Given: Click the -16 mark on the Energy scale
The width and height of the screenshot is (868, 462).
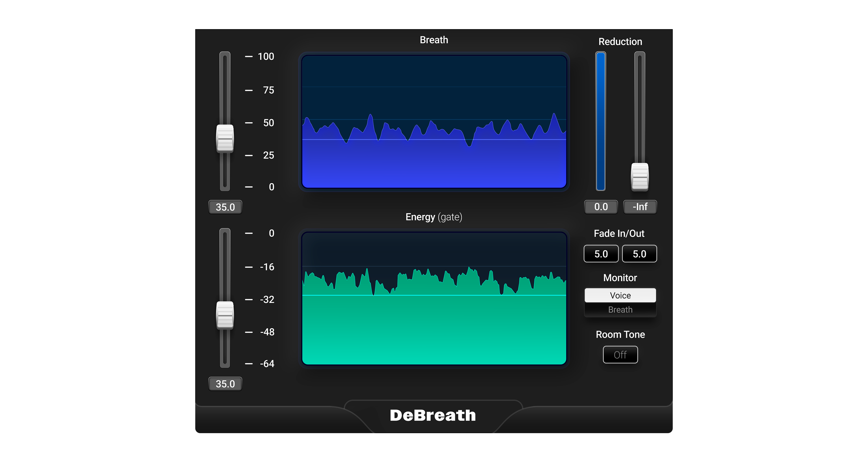Looking at the screenshot, I should click(x=267, y=267).
